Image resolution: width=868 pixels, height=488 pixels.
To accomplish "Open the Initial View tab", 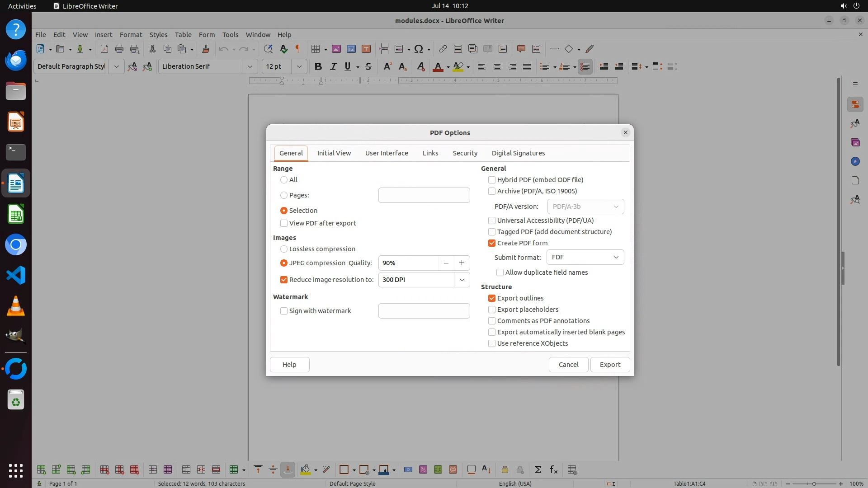I will 334,153.
